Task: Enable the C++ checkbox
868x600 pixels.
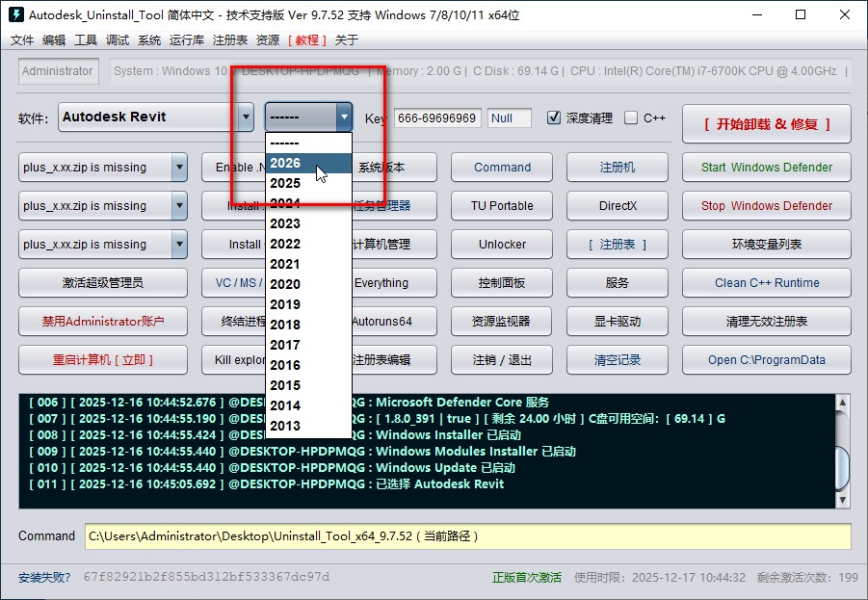Action: point(630,117)
